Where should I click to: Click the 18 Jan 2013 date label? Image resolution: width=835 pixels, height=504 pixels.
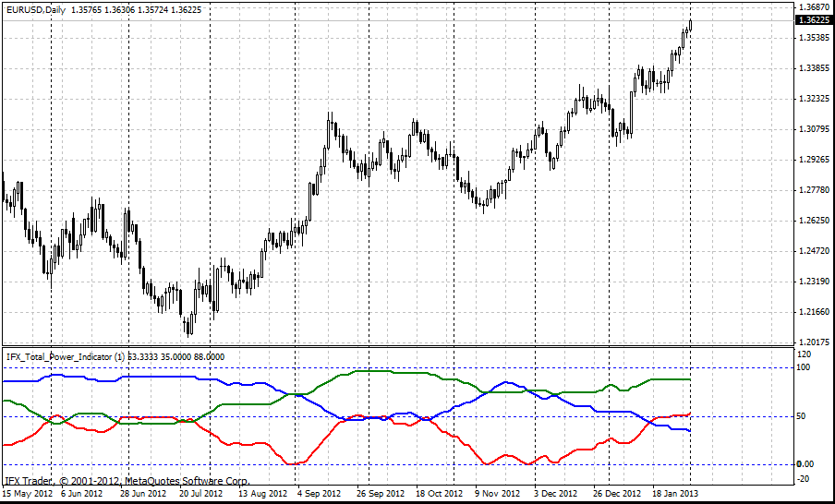pos(675,494)
